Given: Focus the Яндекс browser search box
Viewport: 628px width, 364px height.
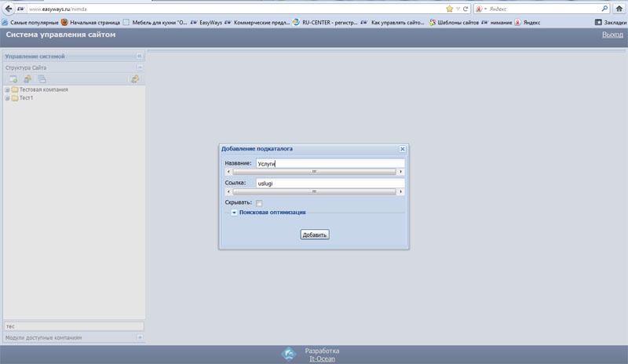Looking at the screenshot, I should (545, 9).
